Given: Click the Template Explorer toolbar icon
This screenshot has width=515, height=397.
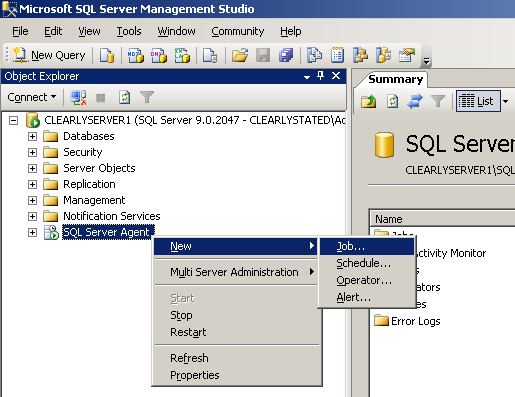Looking at the screenshot, I should pos(383,55).
